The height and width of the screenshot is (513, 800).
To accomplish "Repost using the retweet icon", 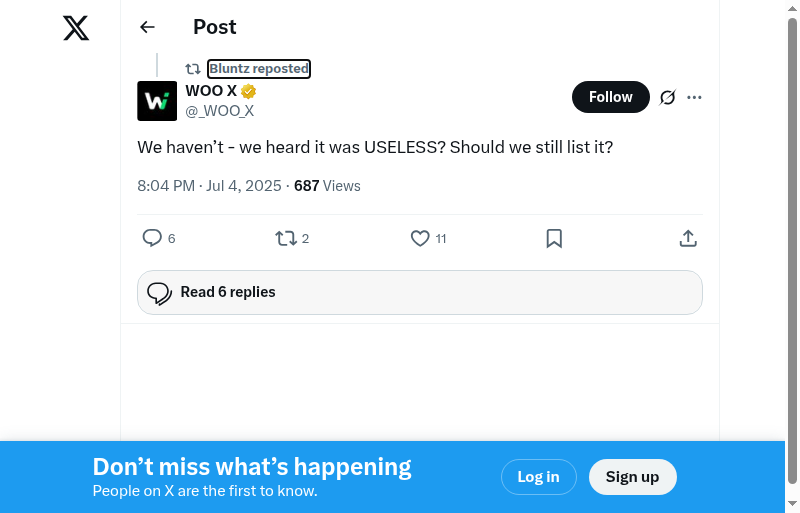I will (x=286, y=238).
